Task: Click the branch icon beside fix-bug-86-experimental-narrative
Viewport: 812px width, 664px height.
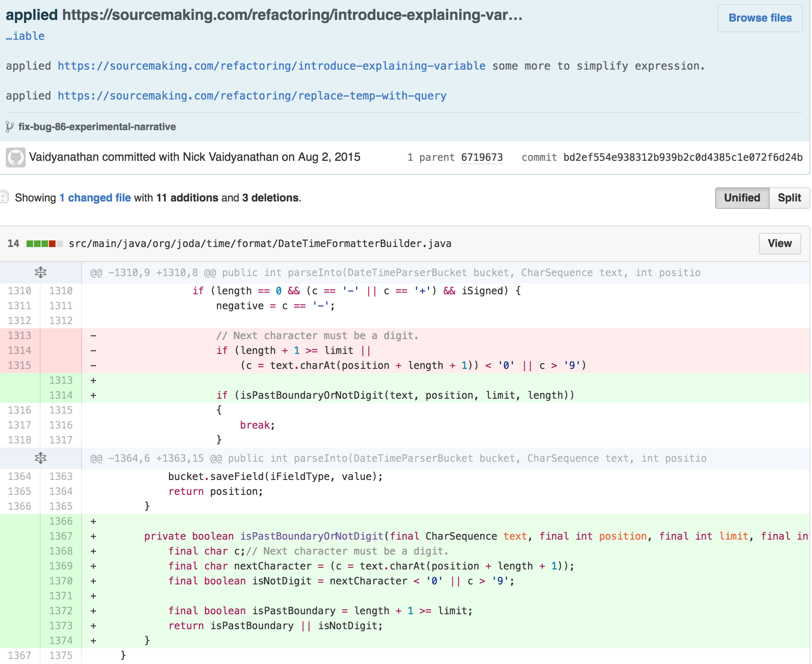Action: pos(10,127)
